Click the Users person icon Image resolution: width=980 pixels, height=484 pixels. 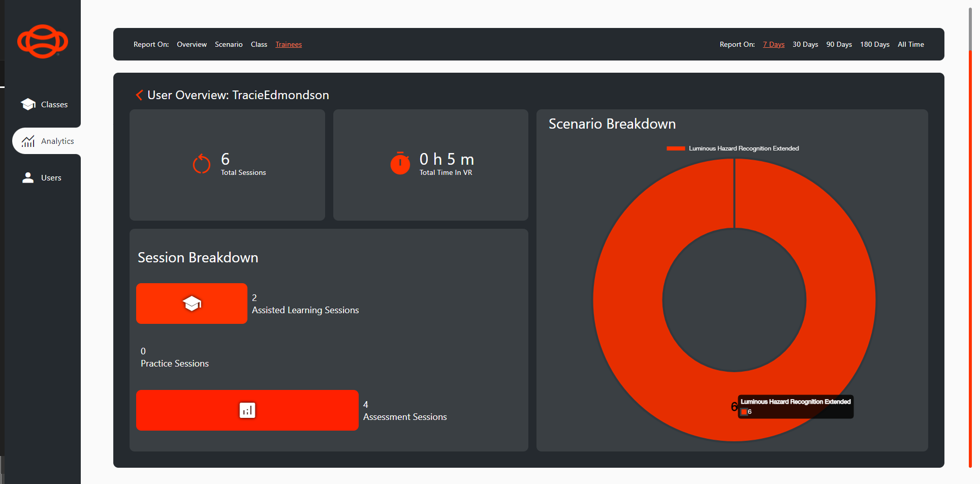point(28,177)
